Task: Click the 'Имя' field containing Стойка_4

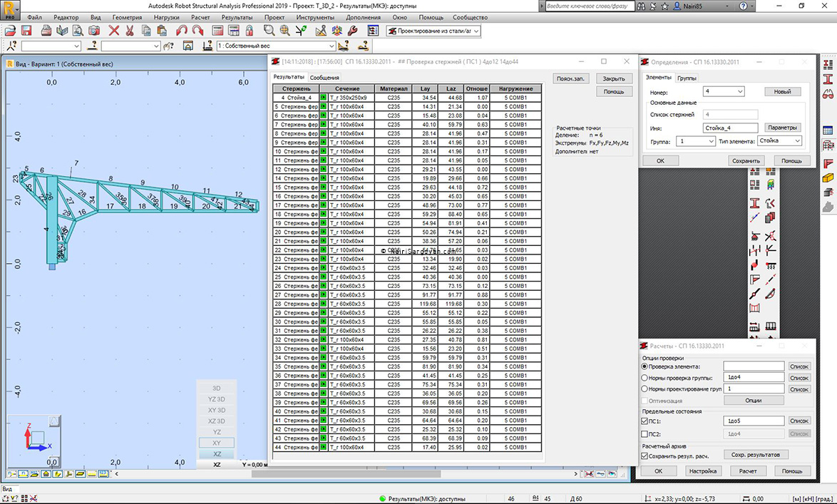Action: [x=730, y=128]
